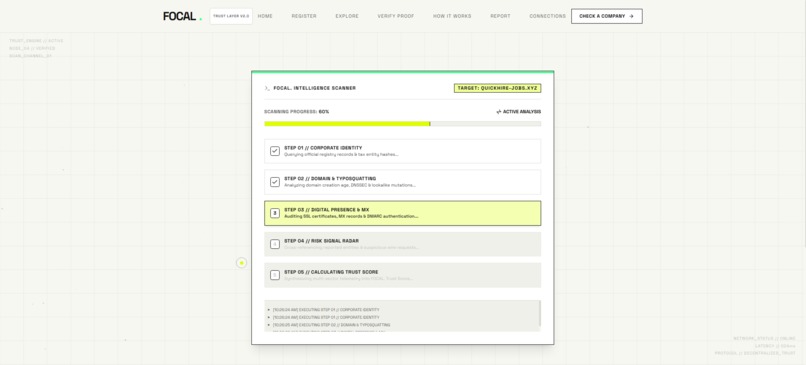This screenshot has width=806, height=365.
Task: Select the Step 01 // Corporate Identity title
Action: pyautogui.click(x=323, y=148)
